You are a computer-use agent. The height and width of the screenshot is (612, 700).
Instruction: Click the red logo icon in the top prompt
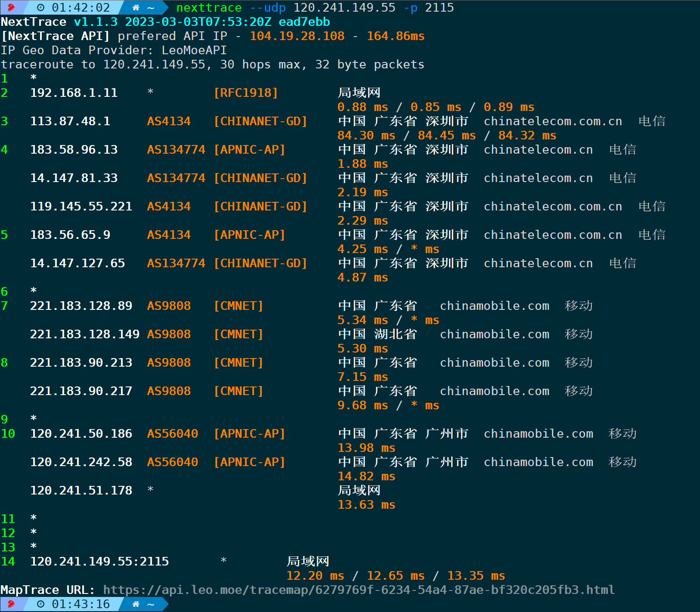click(x=11, y=7)
